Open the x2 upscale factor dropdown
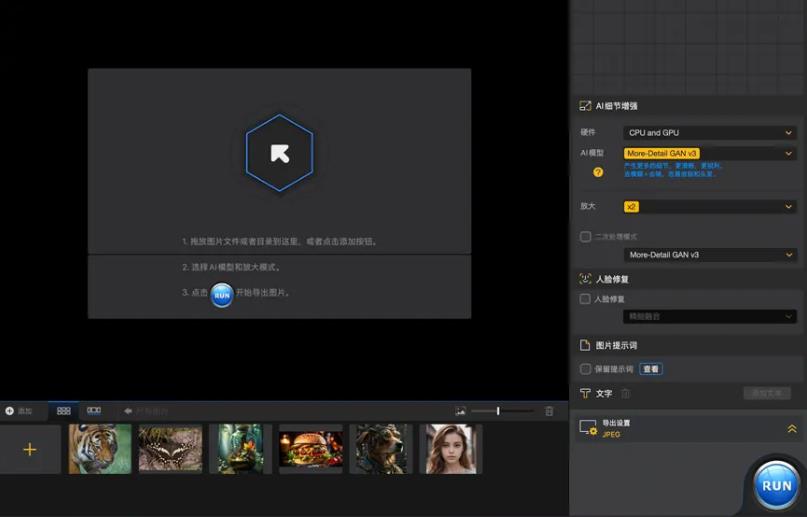The image size is (807, 517). tap(710, 206)
